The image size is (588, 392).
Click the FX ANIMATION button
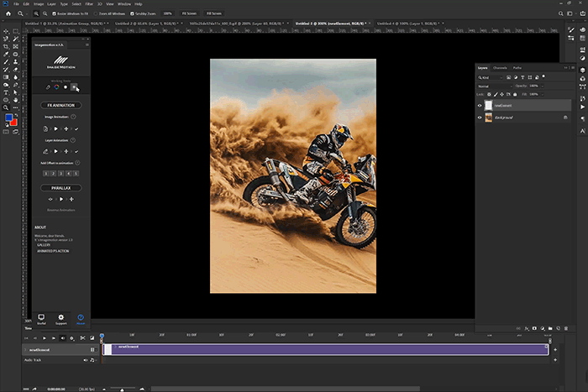click(60, 105)
